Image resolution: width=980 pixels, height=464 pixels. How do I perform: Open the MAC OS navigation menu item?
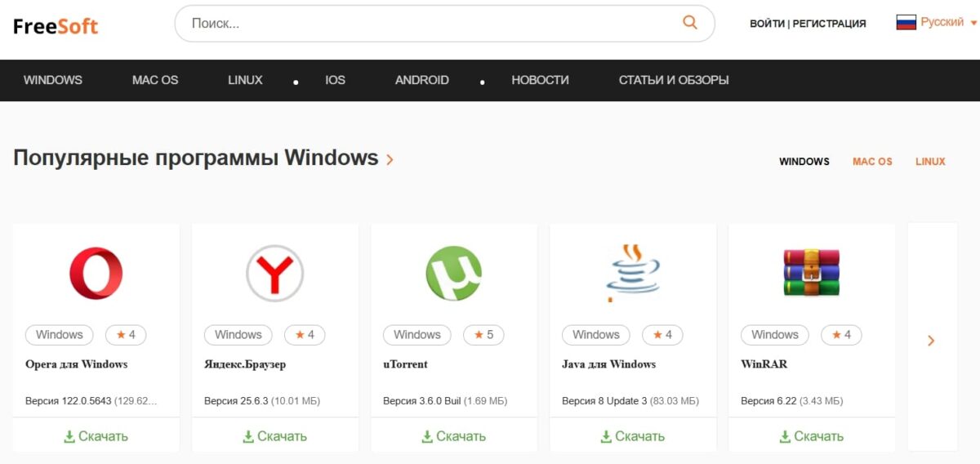[x=155, y=80]
